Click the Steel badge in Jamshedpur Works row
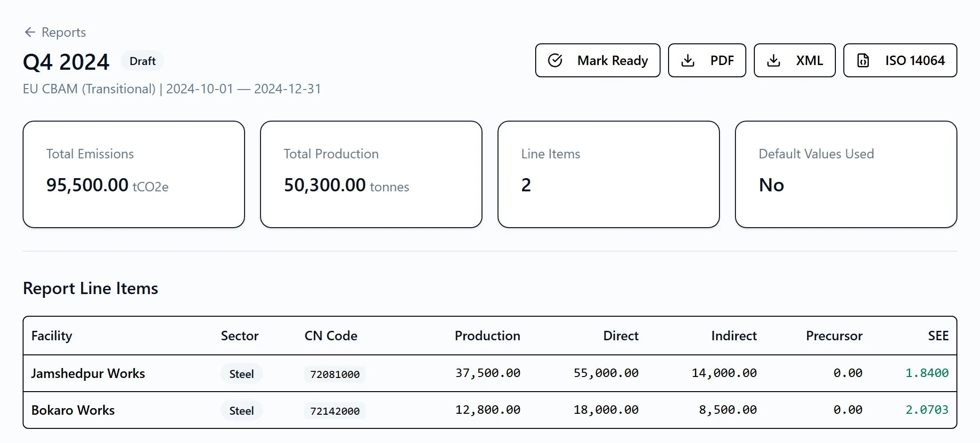 point(242,374)
